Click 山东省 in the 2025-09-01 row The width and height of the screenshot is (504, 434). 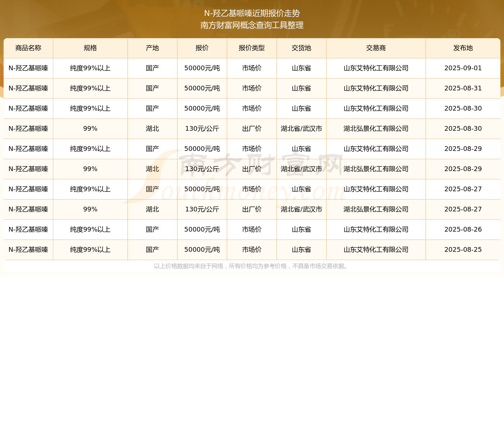302,68
